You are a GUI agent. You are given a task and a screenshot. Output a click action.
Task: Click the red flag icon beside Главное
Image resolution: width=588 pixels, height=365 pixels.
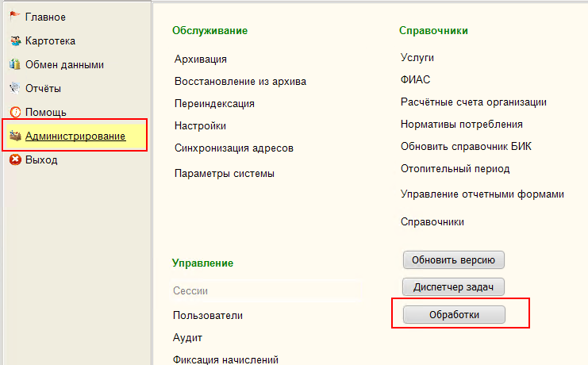pos(14,17)
